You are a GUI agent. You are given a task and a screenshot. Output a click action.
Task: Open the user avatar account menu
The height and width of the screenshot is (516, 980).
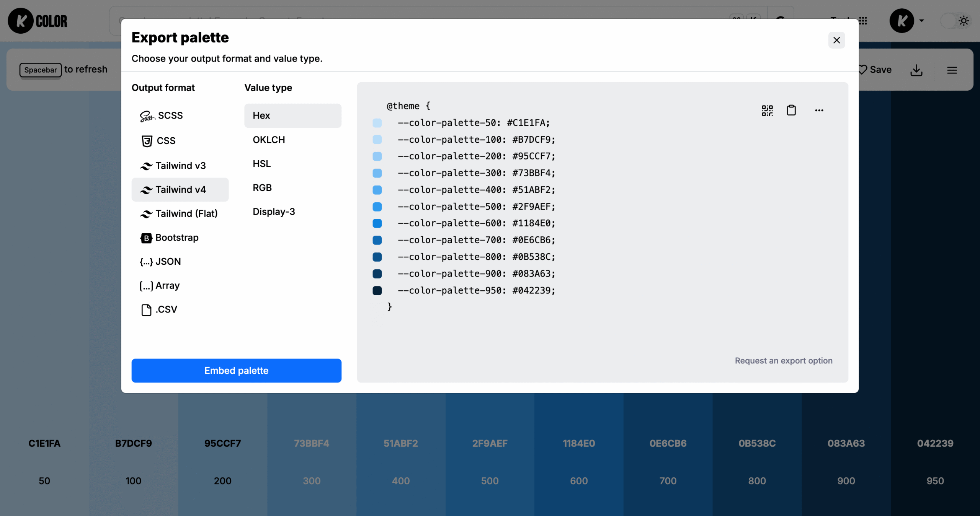[906, 21]
